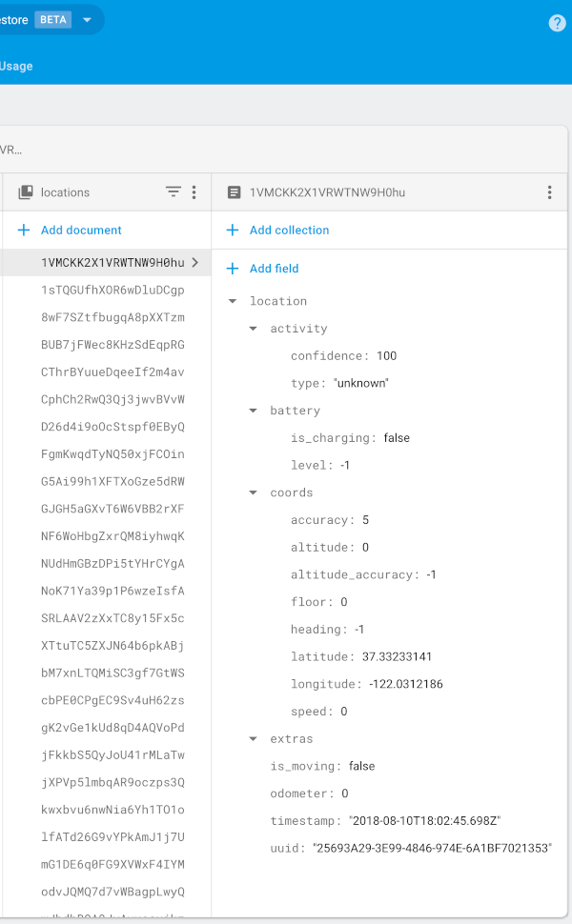Select document BUB7jFWec8KHzSdEqpRG
572x924 pixels.
tap(112, 345)
